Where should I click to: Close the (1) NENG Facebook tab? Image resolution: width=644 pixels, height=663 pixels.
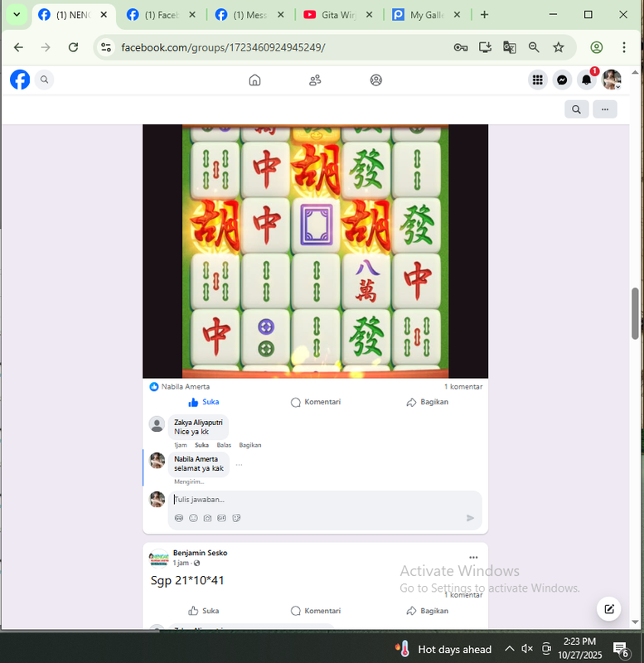tap(104, 15)
